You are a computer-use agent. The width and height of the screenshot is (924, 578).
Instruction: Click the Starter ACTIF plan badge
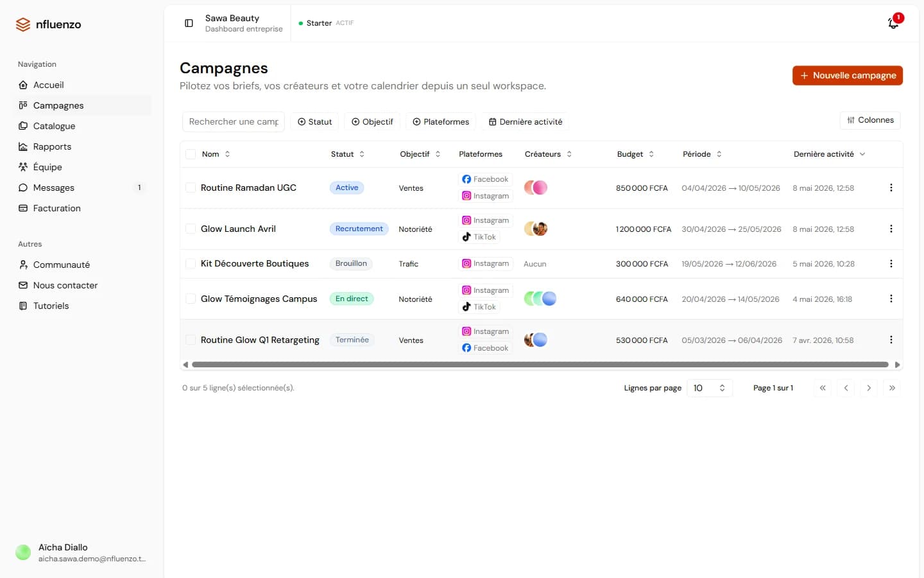326,23
